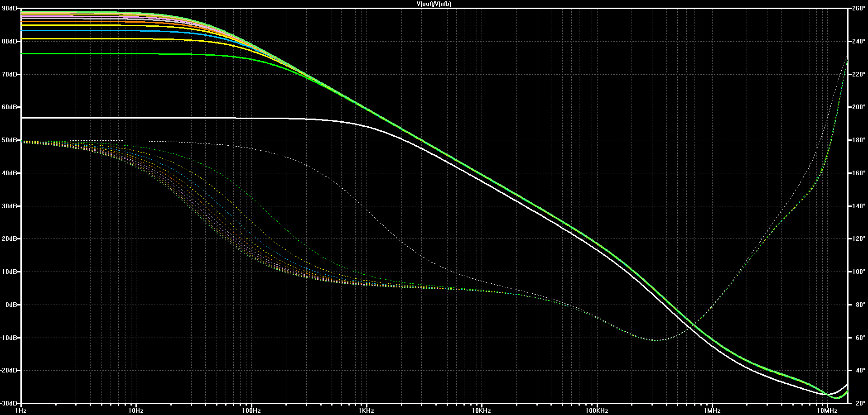Screen dimensions: 868x415
Task: Click the 100Hz frequency axis label
Action: point(251,411)
